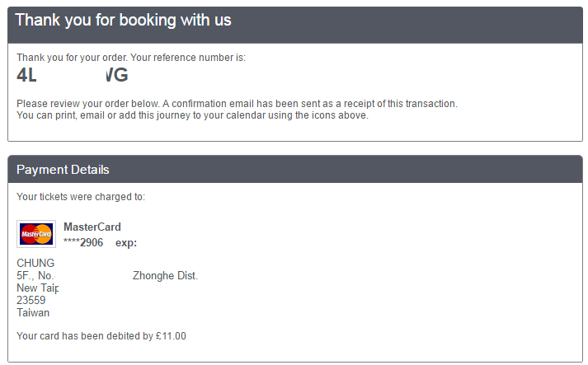Click the masked card number ****2906
This screenshot has width=588, height=365.
[x=83, y=242]
